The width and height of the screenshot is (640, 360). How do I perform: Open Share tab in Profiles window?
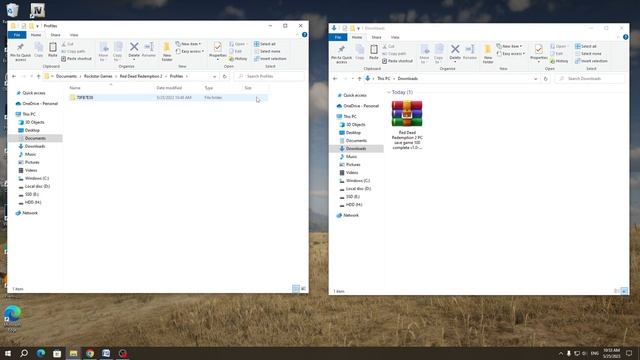(55, 35)
